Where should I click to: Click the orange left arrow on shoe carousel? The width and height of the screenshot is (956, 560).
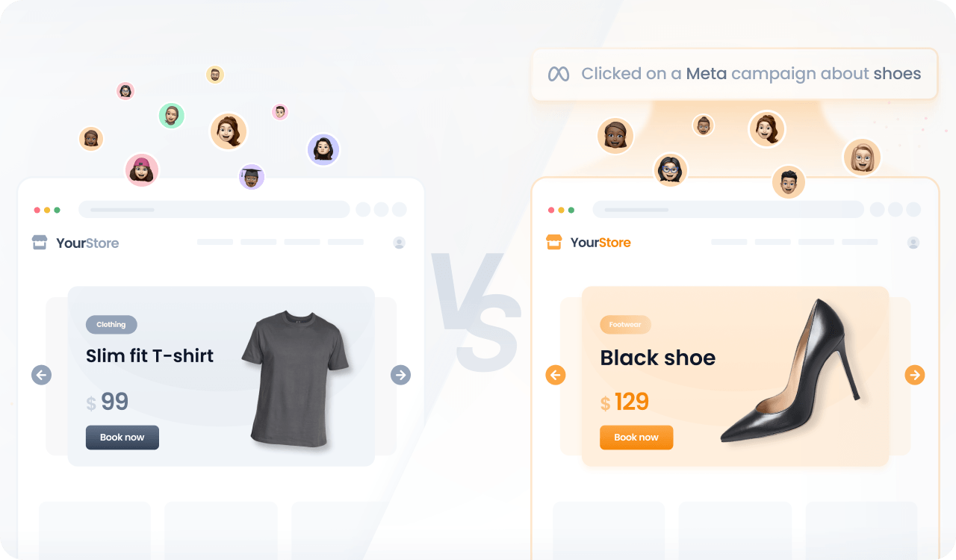coord(556,375)
